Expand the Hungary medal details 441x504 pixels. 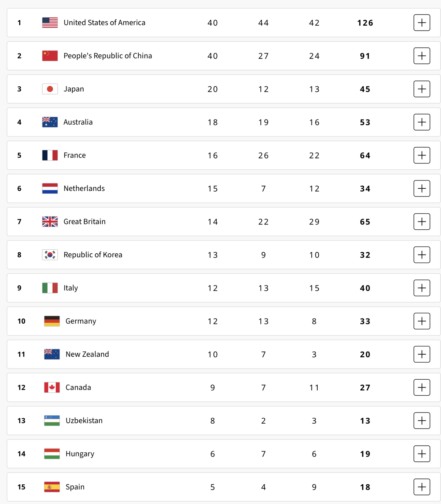(x=422, y=454)
